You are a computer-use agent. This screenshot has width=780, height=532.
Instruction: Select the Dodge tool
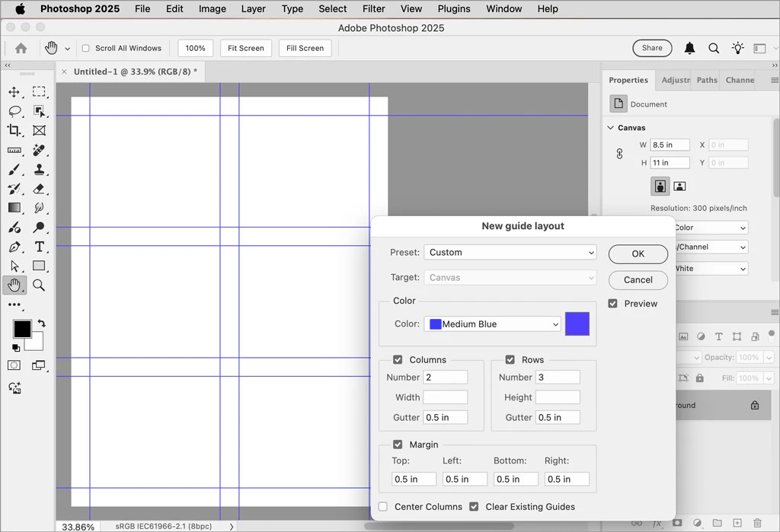point(39,228)
